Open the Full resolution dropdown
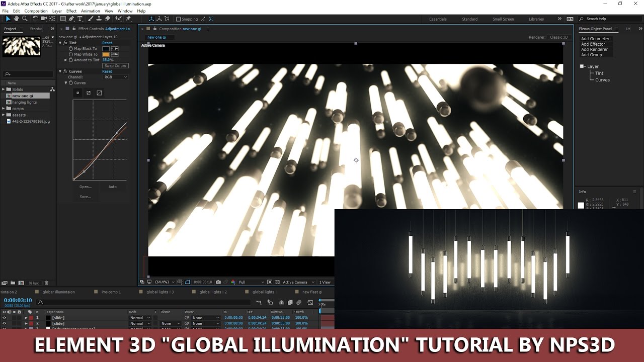 (x=251, y=282)
